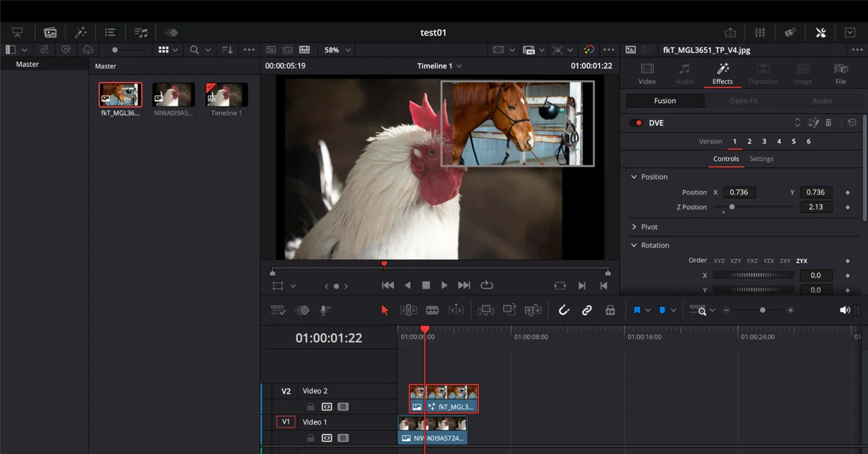Viewport: 868px width, 454px height.
Task: Open the flag color dropdown arrow
Action: [648, 310]
